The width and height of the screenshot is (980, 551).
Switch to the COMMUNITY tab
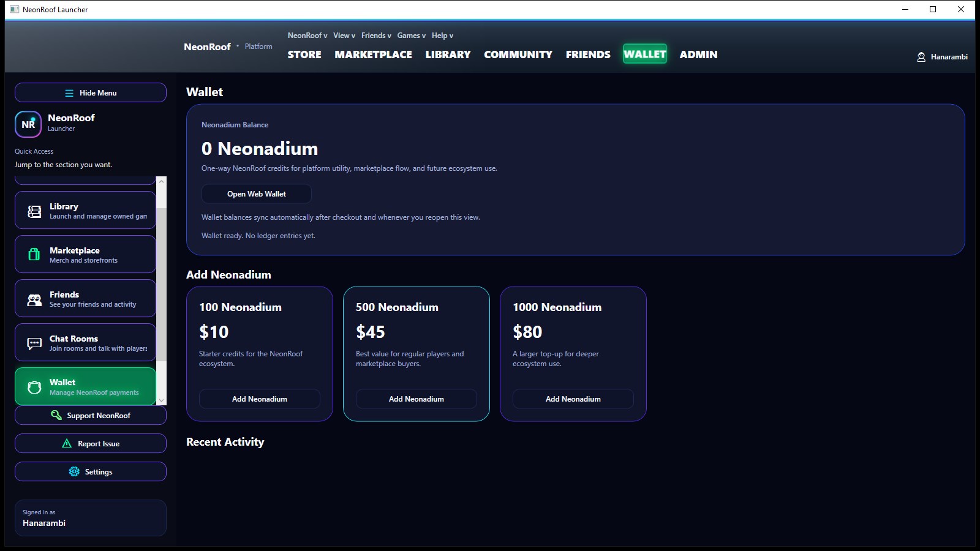point(518,54)
